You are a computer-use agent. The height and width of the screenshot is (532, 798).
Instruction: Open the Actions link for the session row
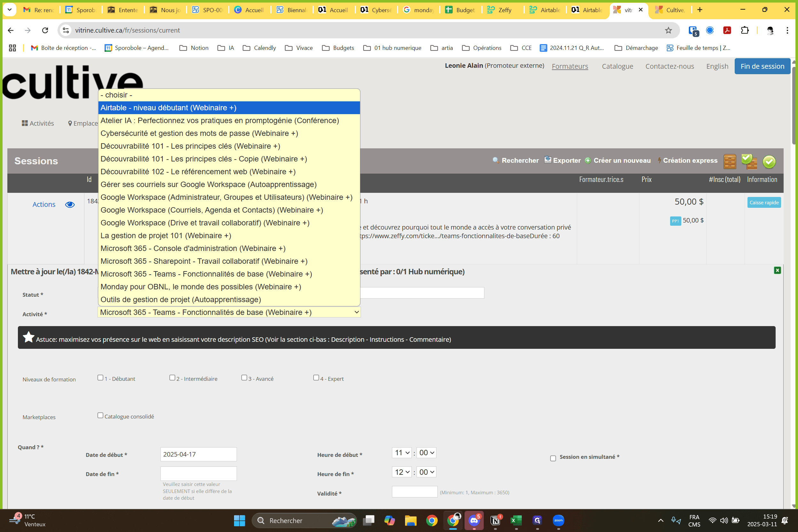click(x=44, y=205)
